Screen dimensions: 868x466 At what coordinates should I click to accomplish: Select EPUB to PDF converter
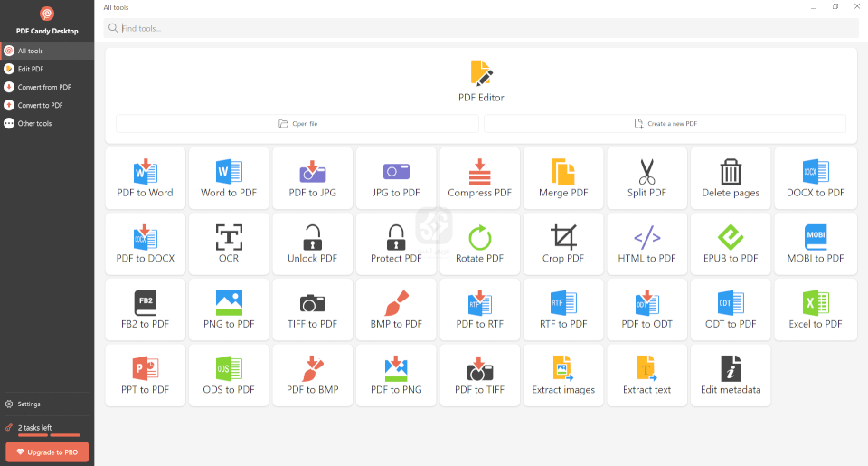(731, 243)
